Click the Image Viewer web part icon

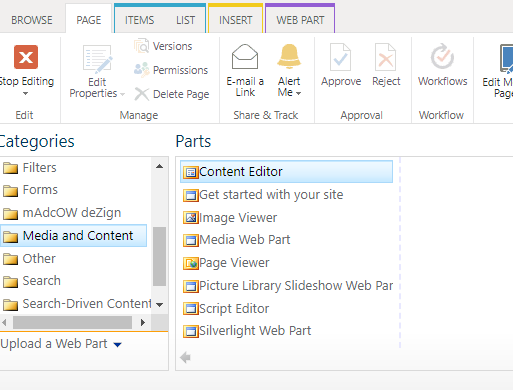point(191,218)
